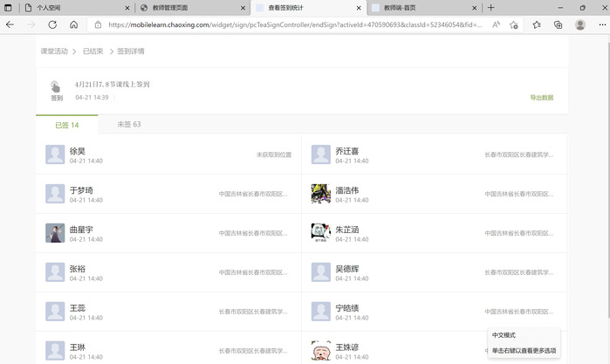Reload the page with the refresh icon
Screen dimensions: 610x364
pos(52,25)
